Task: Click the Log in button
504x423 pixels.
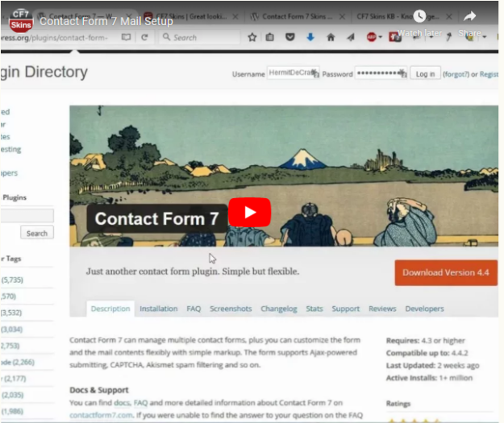Action: 425,74
